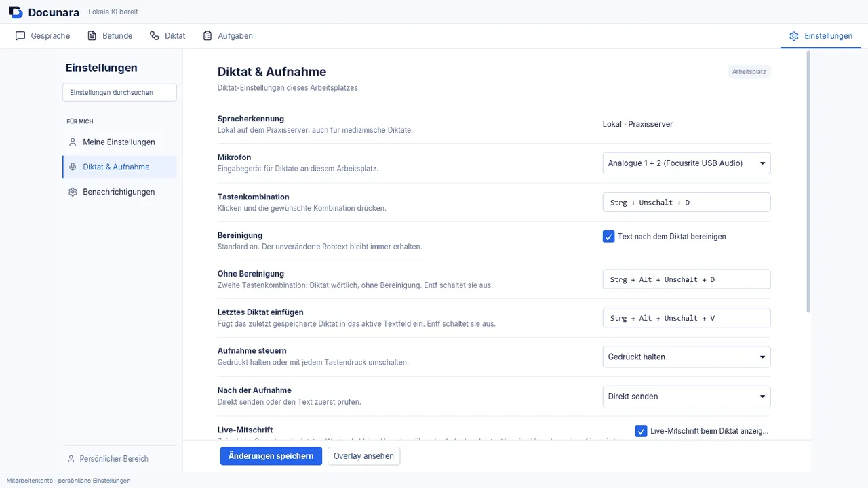Click the Ohne Bereinigung shortcut field
868x488 pixels.
(686, 279)
